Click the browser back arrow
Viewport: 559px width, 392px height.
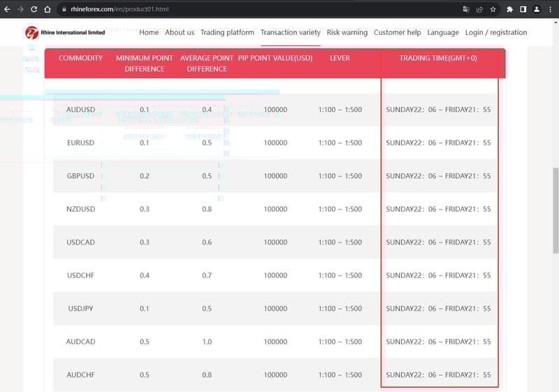[7, 9]
